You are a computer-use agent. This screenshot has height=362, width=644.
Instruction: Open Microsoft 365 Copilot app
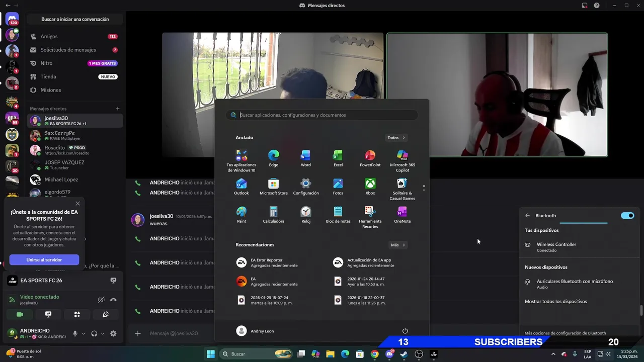pyautogui.click(x=402, y=161)
